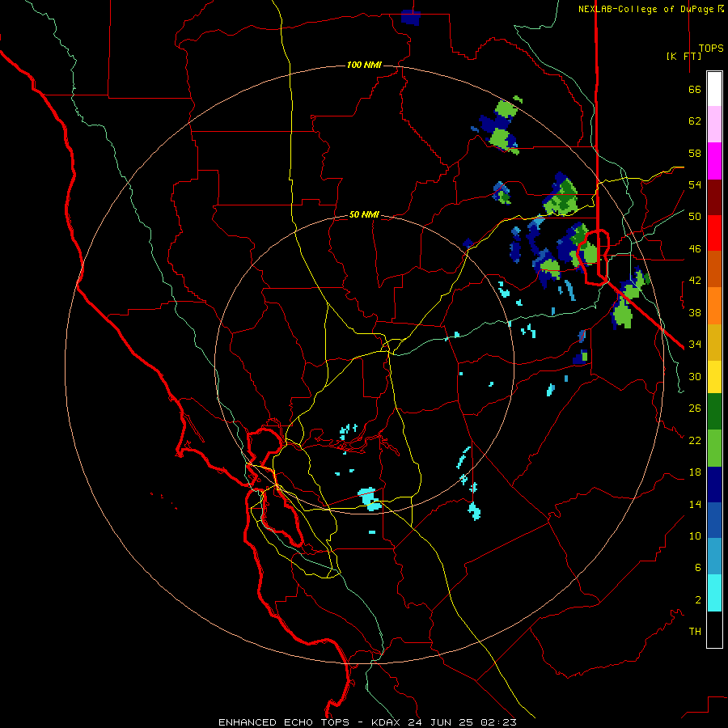Screen dimensions: 728x728
Task: Click the 62 legend value
Action: coord(695,121)
